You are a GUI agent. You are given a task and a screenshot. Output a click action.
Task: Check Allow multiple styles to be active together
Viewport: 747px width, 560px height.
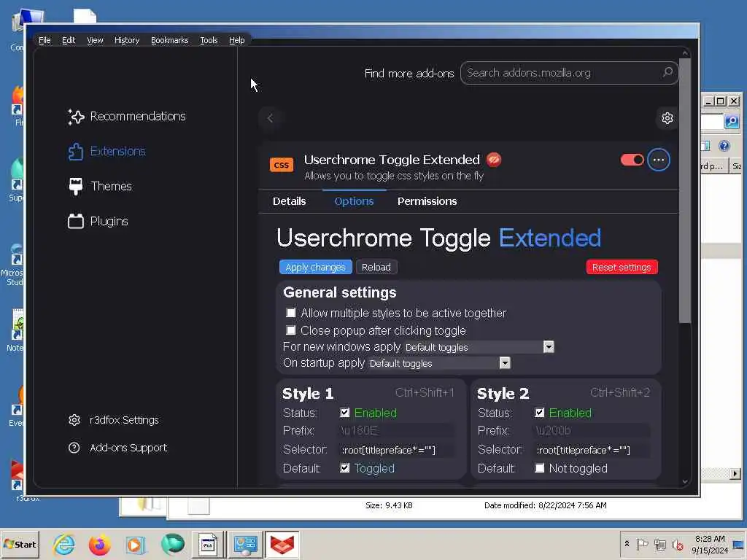(290, 313)
